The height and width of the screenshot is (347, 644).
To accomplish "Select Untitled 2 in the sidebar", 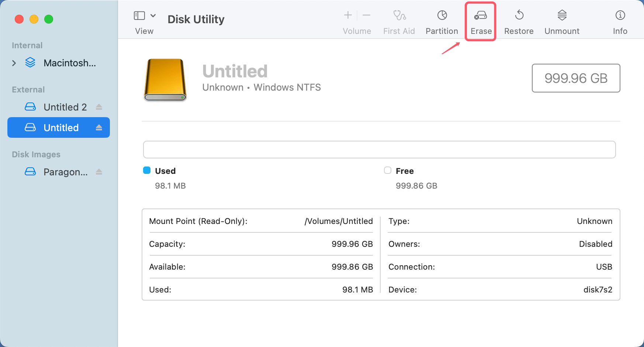I will point(65,107).
